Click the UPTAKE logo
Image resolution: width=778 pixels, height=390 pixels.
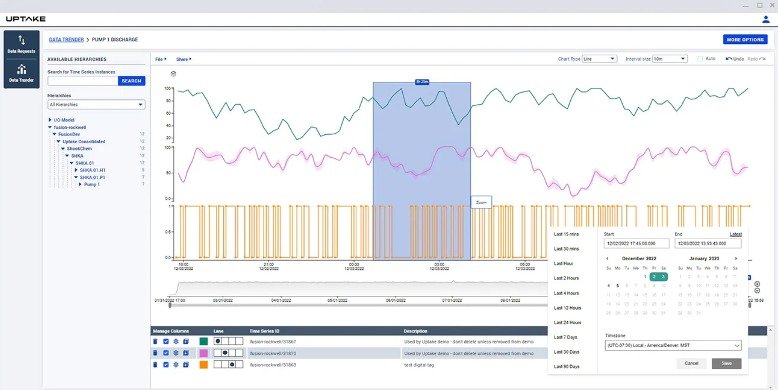(26, 19)
